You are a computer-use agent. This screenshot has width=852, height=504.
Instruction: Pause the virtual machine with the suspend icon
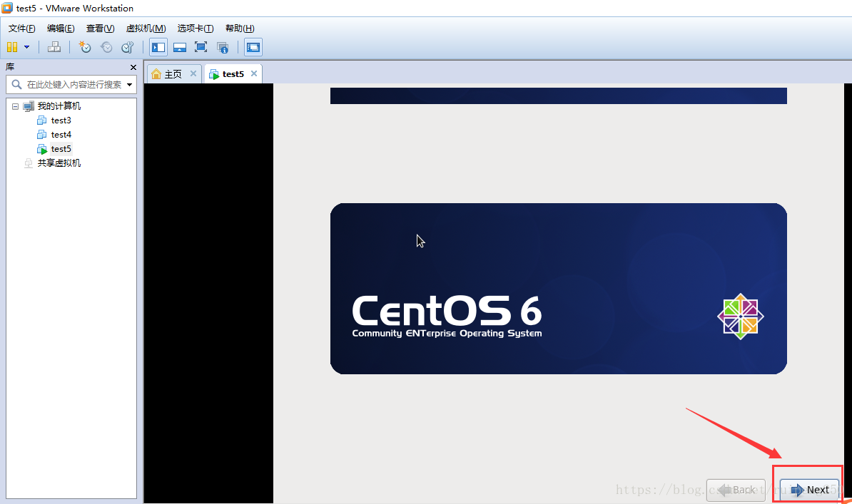point(12,47)
